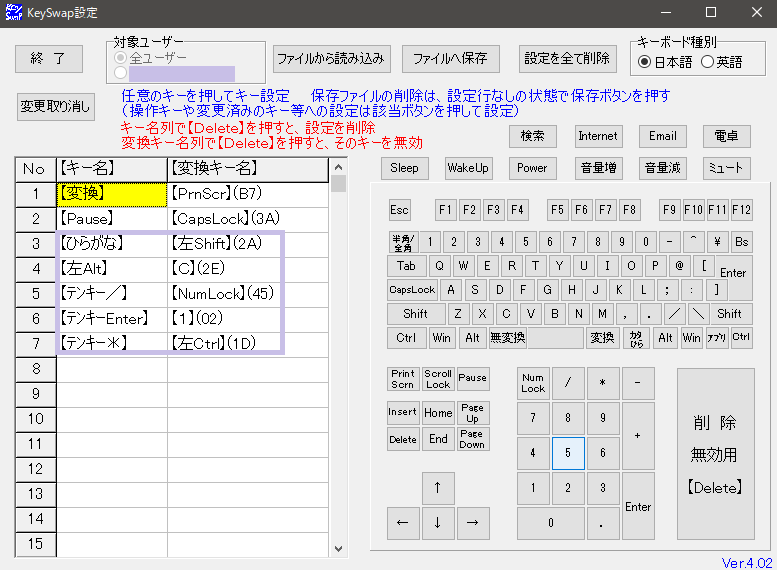Click the F1 key
Viewport: 777px width, 570px height.
[x=445, y=210]
